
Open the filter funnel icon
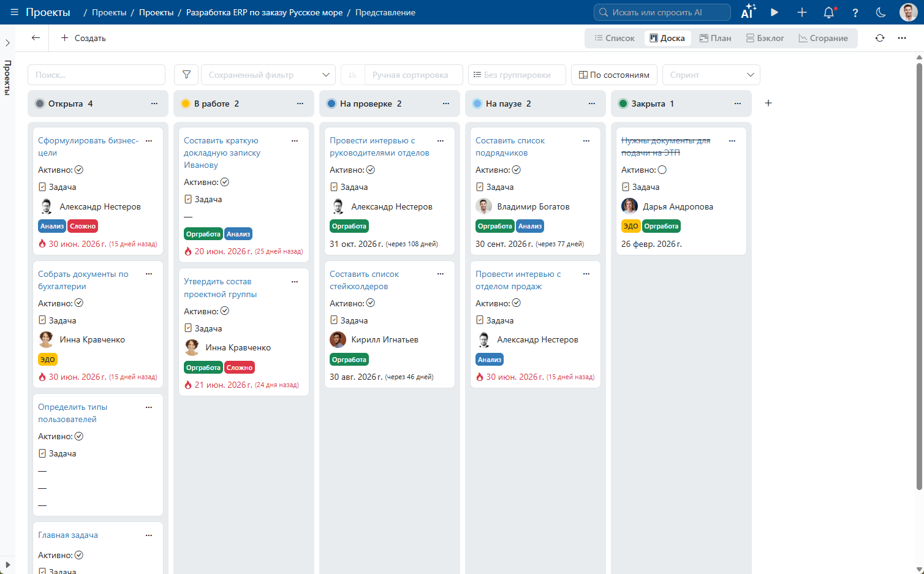[186, 75]
